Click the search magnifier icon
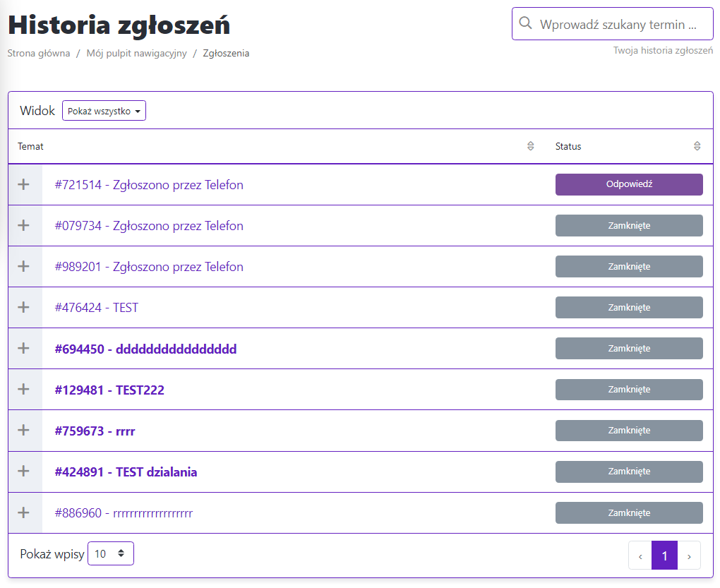 click(x=525, y=23)
